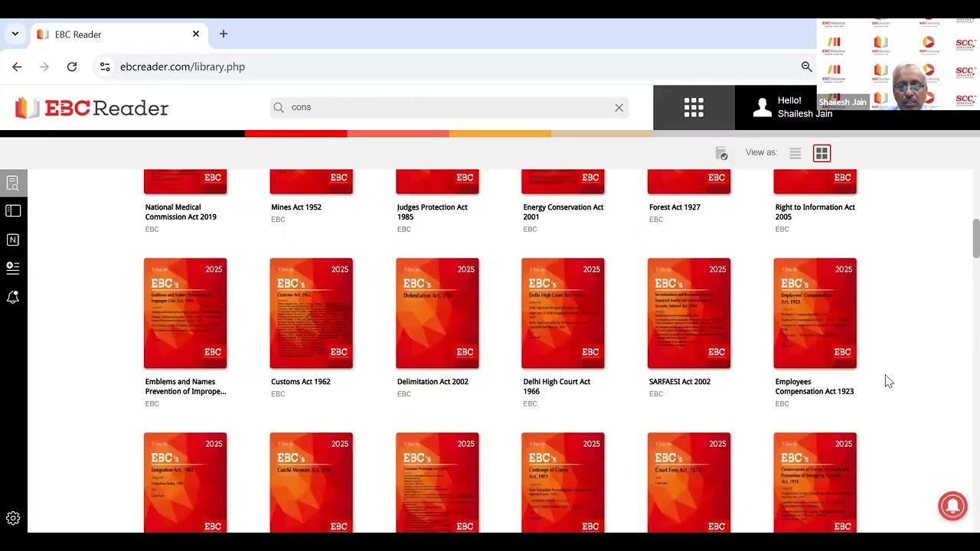Screen dimensions: 980x551
Task: Open the apps grid menu icon
Action: (694, 107)
